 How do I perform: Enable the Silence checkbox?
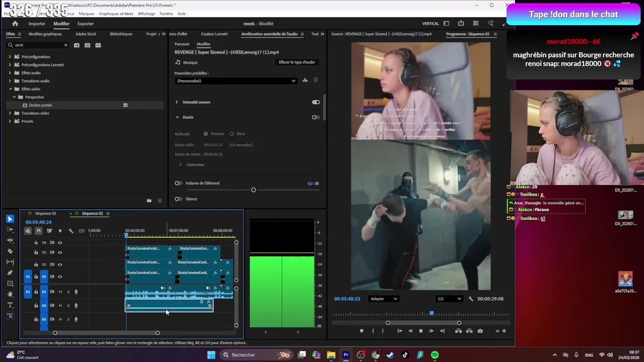pos(178,199)
